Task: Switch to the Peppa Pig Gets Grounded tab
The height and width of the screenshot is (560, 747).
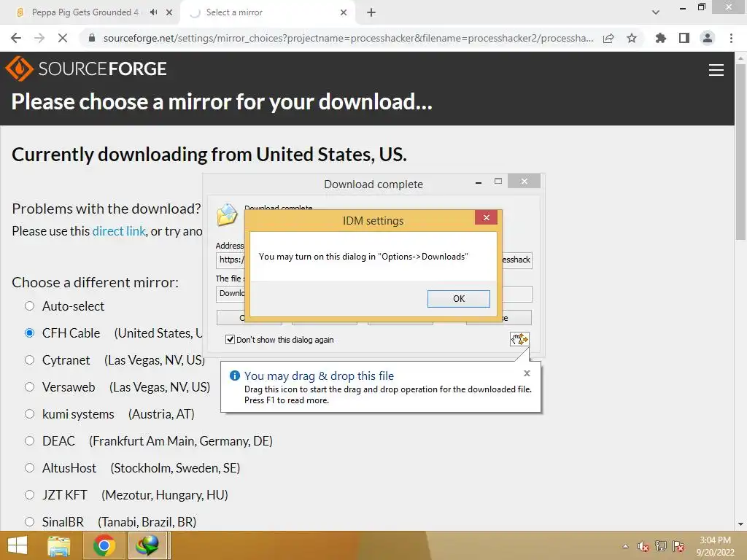Action: [x=85, y=12]
